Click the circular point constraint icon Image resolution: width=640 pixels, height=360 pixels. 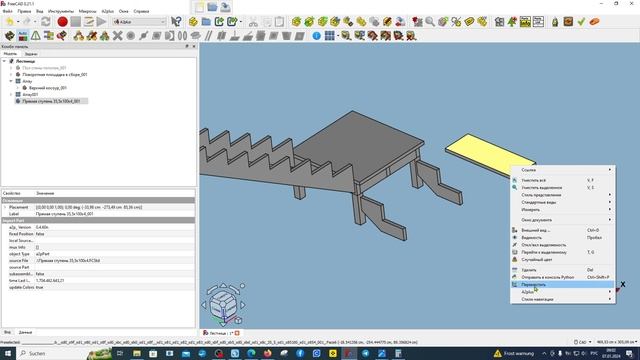click(131, 36)
